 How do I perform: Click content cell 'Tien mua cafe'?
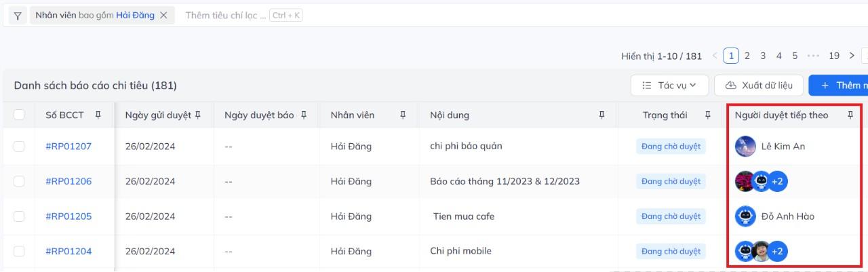pyautogui.click(x=464, y=216)
